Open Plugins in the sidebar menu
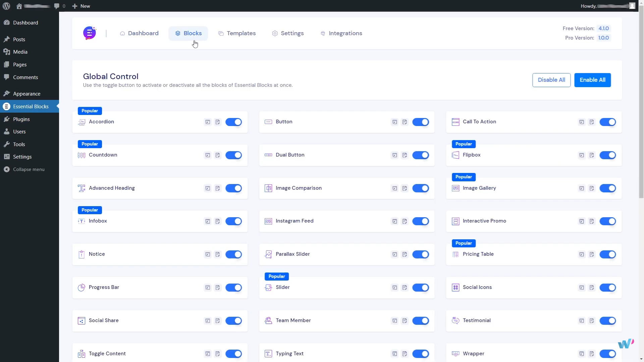The width and height of the screenshot is (644, 362). [21, 119]
